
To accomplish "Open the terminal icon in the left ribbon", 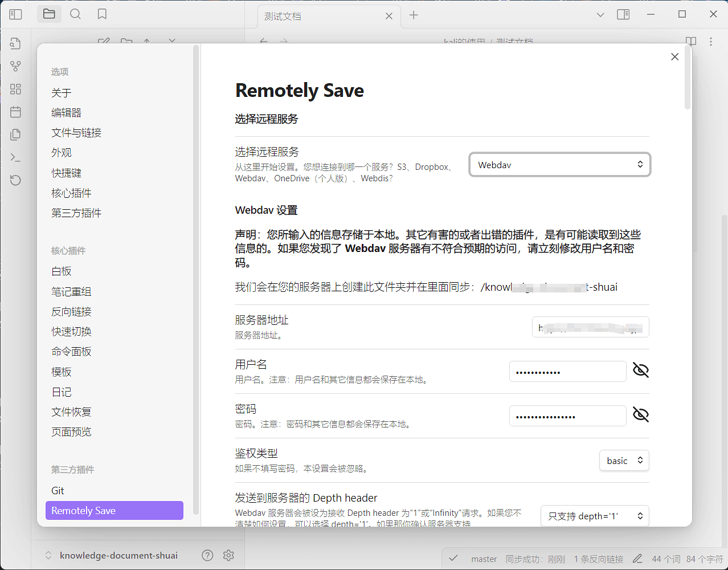I will pos(15,157).
